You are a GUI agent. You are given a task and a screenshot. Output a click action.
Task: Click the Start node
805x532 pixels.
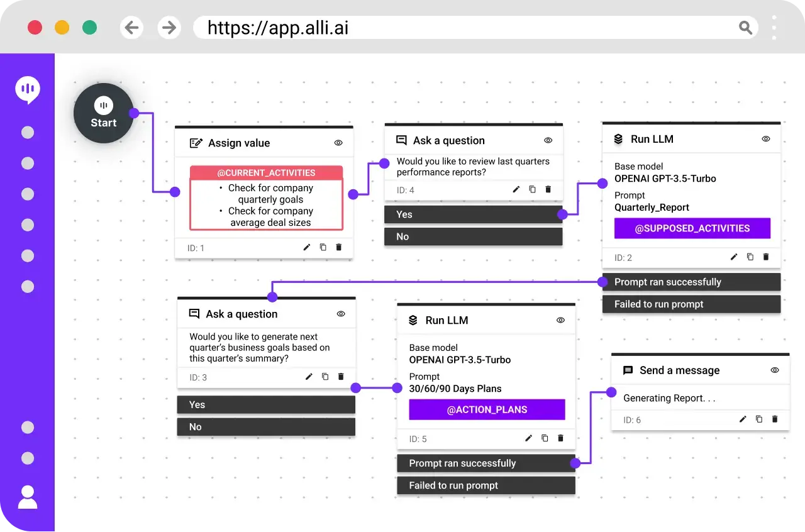(x=104, y=113)
